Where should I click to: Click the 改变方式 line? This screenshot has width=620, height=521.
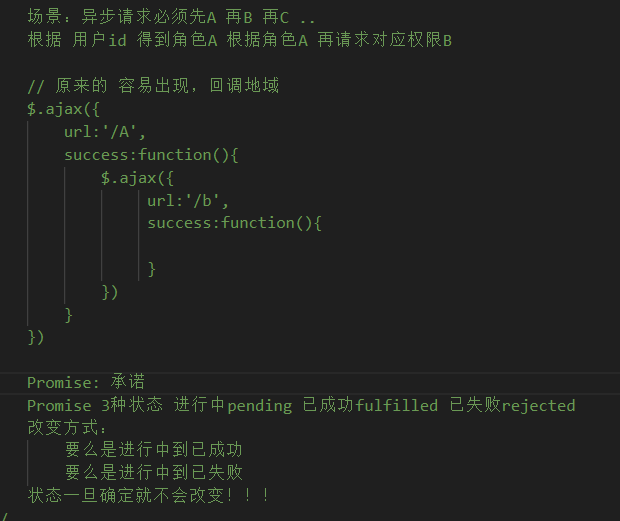(x=67, y=428)
